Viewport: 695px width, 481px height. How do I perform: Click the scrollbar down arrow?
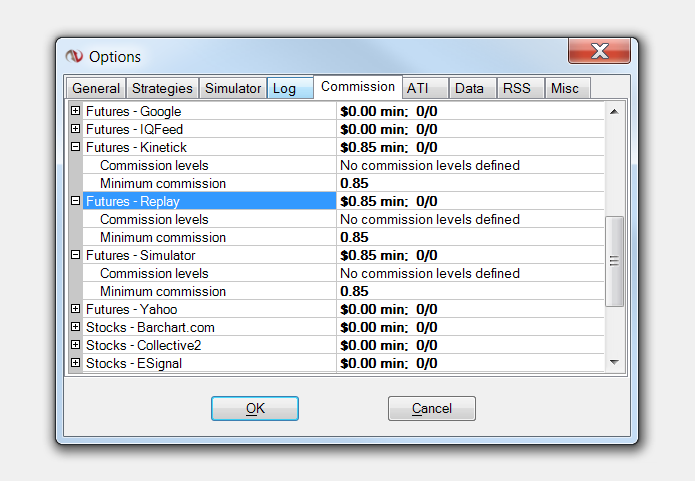pos(614,362)
